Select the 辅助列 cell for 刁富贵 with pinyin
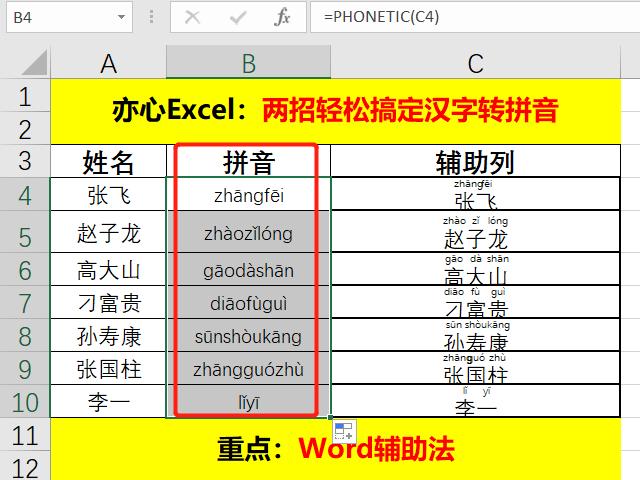The width and height of the screenshot is (640, 480). click(x=476, y=302)
